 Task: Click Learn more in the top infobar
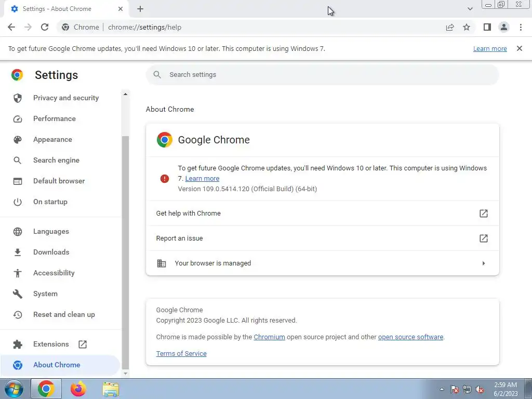tap(490, 48)
